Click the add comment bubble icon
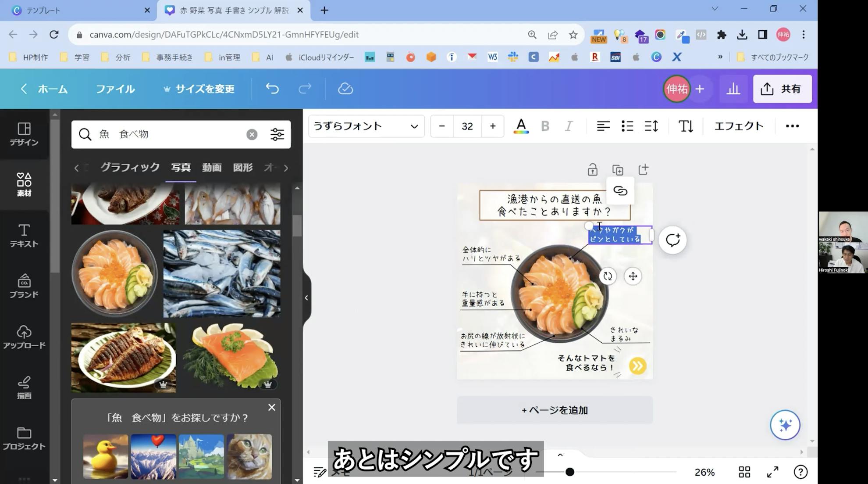Screen dimensions: 868x484 672,240
